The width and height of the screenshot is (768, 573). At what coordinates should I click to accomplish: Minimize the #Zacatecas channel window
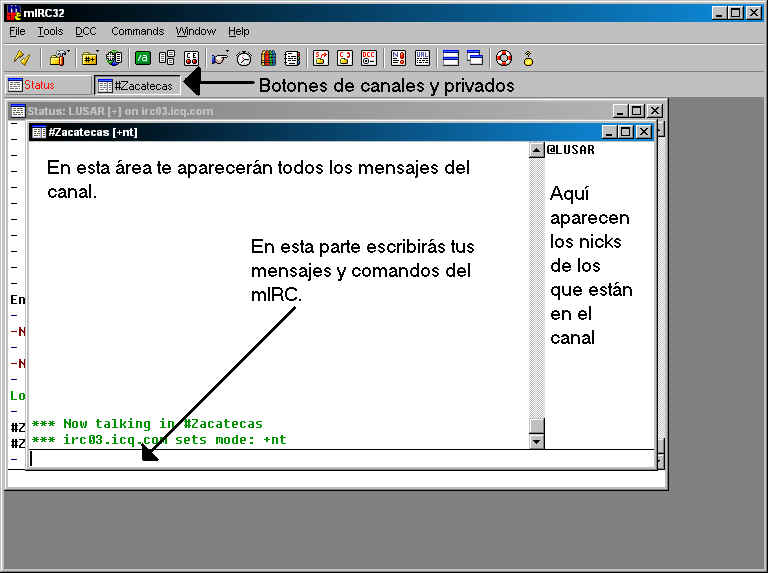[x=609, y=132]
